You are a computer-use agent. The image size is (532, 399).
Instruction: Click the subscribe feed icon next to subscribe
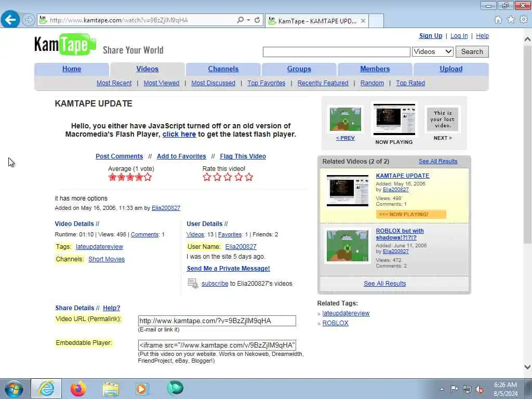(193, 283)
